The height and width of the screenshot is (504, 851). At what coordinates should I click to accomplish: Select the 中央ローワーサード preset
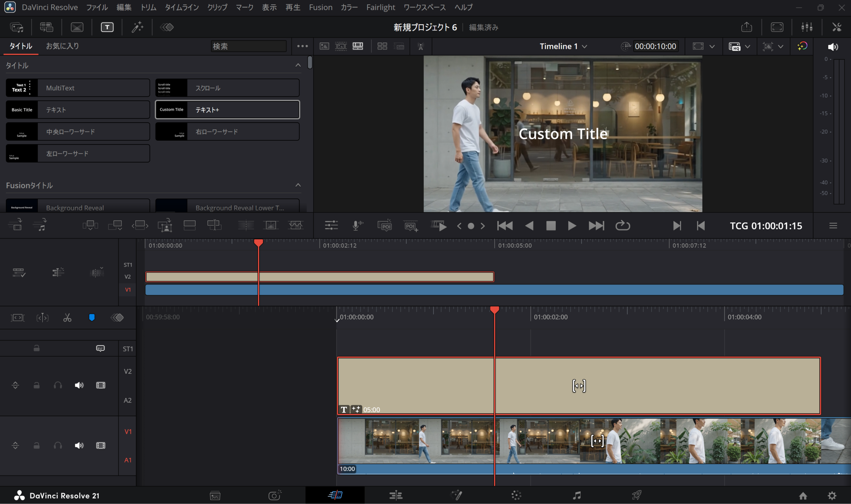[78, 131]
